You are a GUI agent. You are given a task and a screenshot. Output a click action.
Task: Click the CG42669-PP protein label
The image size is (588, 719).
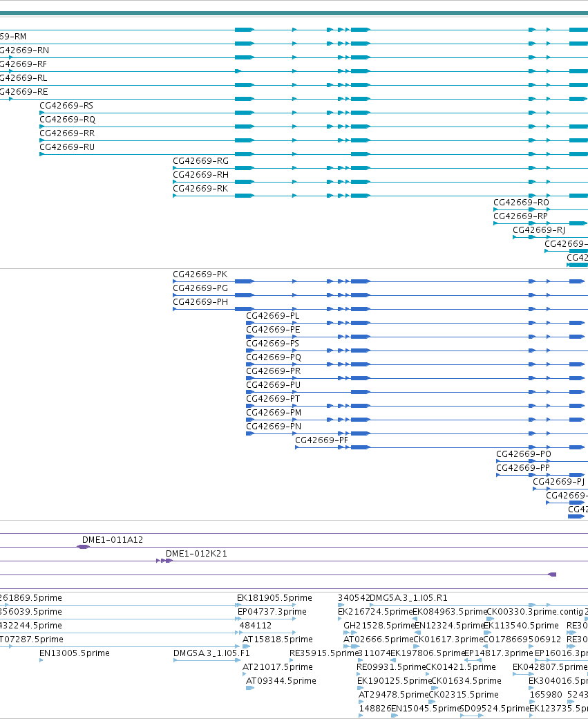523,467
